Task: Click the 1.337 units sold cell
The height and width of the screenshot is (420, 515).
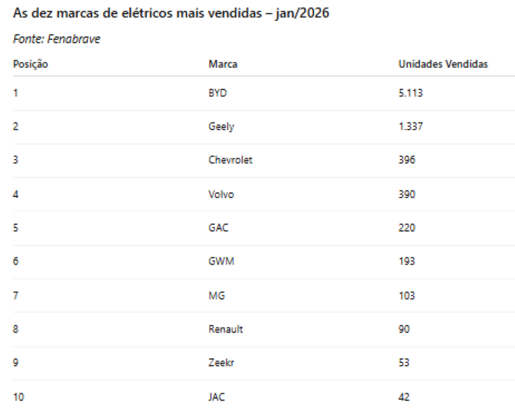Action: pos(411,127)
